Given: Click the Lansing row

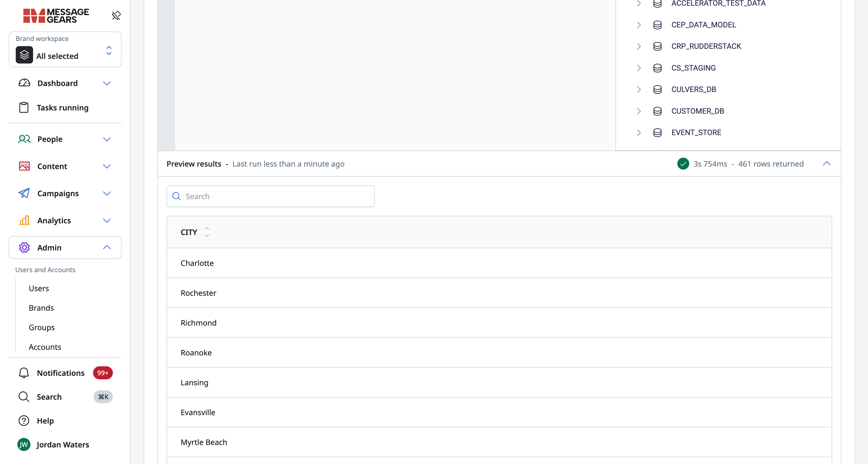Looking at the screenshot, I should tap(499, 382).
